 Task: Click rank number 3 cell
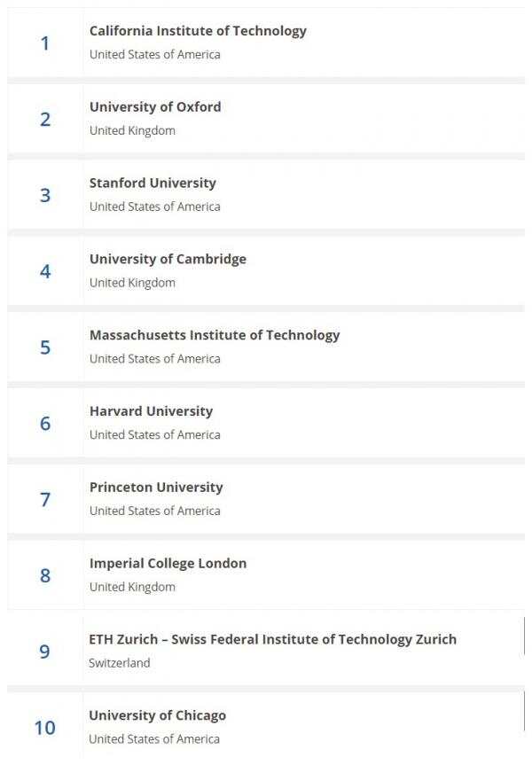[45, 196]
